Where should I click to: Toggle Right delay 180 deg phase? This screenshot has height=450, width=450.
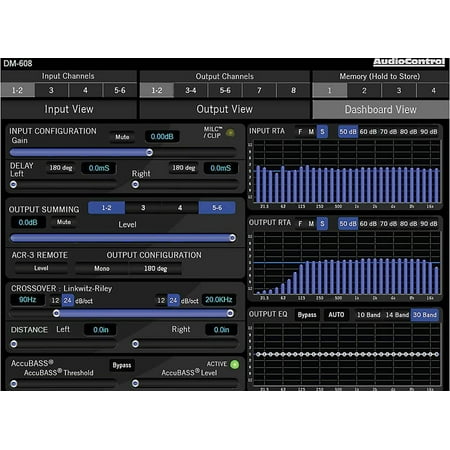click(184, 168)
